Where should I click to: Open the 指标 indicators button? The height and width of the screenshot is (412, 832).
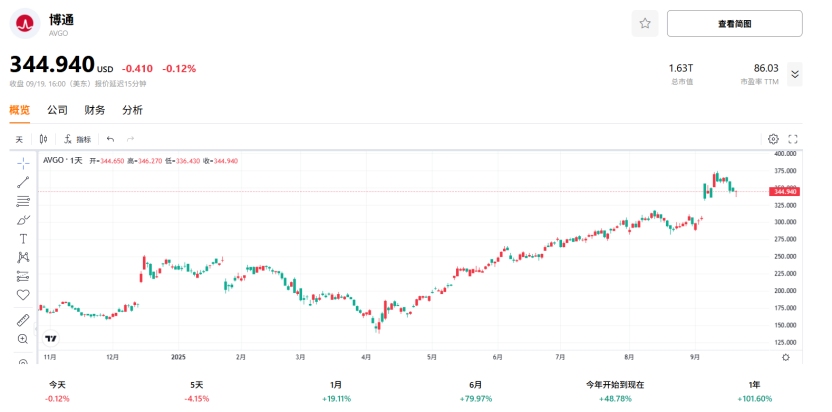coord(78,139)
